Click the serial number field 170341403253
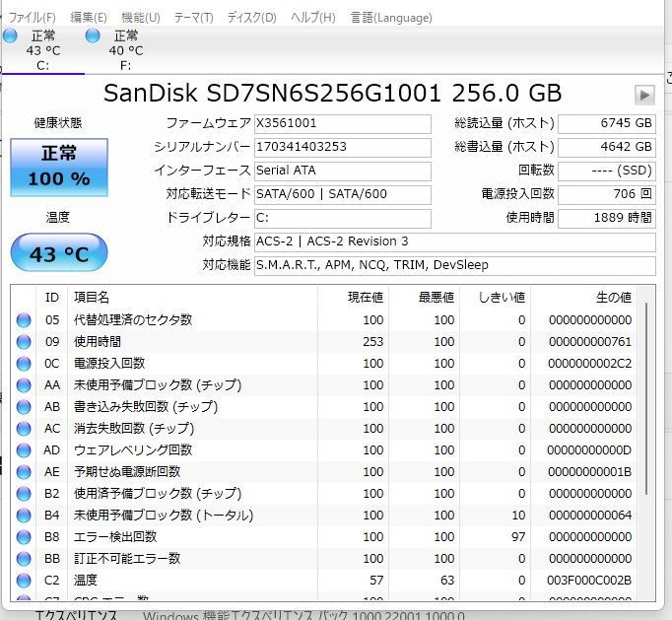The height and width of the screenshot is (620, 672). pos(343,147)
